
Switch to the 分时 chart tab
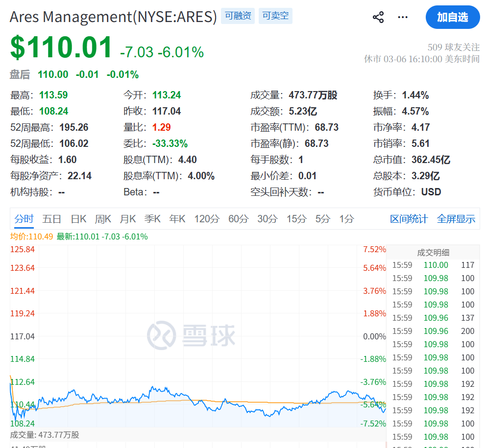[x=24, y=219]
